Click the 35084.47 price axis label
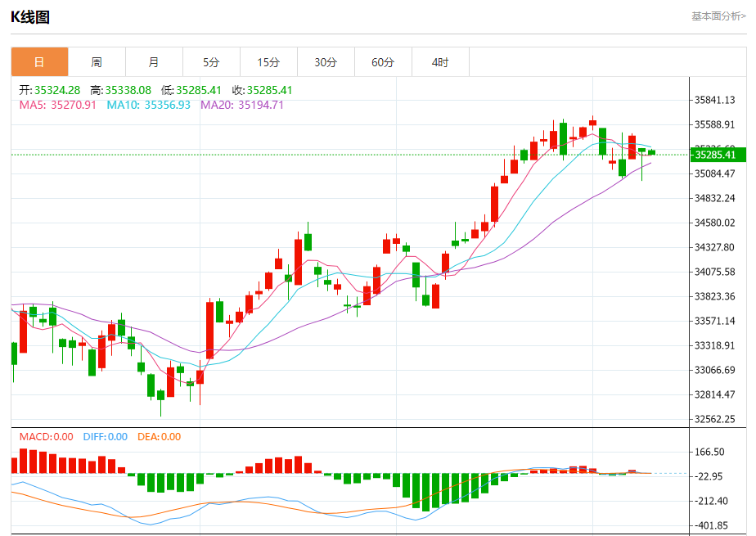756x536 pixels. click(x=714, y=173)
